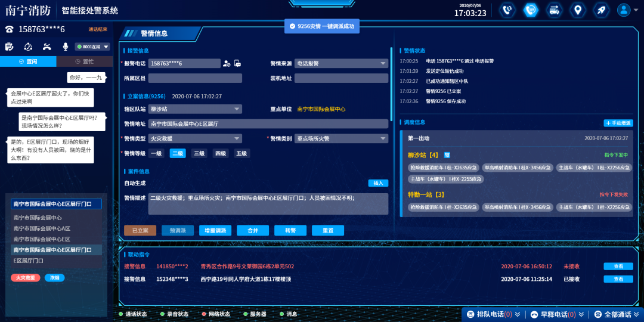Choose alarm level 五级
Image resolution: width=644 pixels, height=322 pixels.
tap(241, 153)
